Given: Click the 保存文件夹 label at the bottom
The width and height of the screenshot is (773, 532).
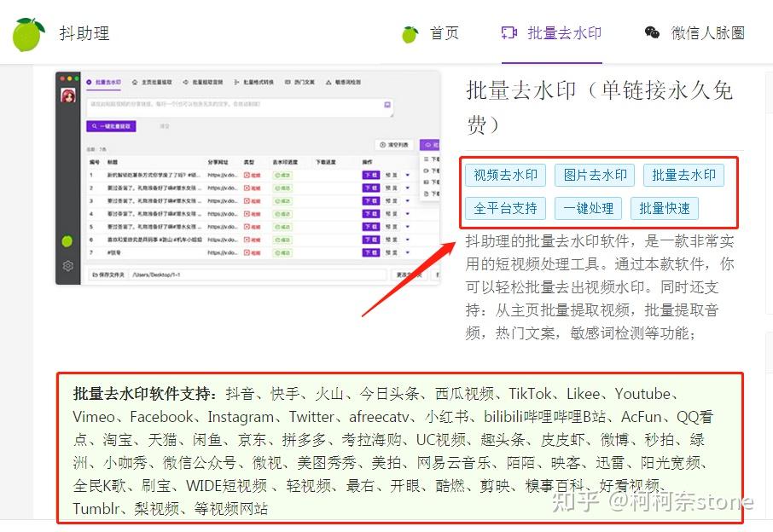Looking at the screenshot, I should pos(108,275).
